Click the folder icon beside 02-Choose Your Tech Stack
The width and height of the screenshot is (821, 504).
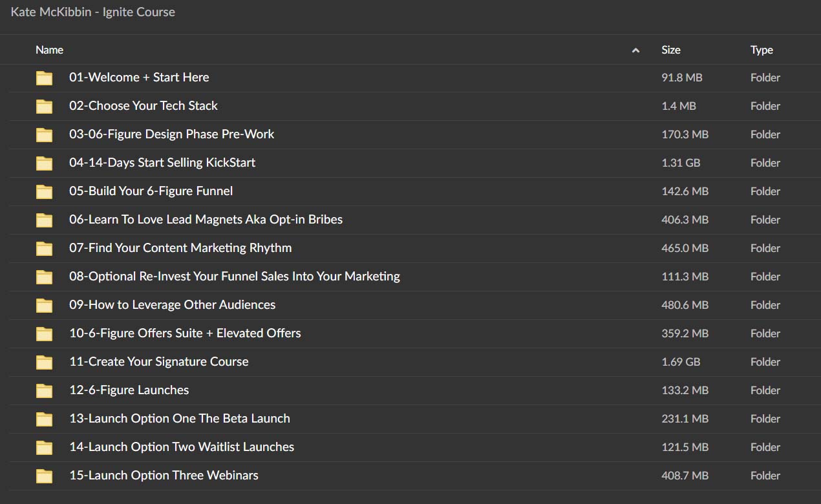[44, 107]
